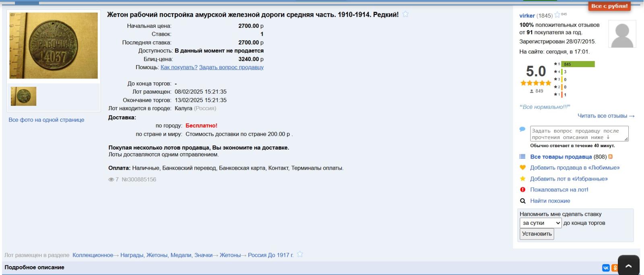Click the magnifier icon for similar lots

pyautogui.click(x=522, y=201)
